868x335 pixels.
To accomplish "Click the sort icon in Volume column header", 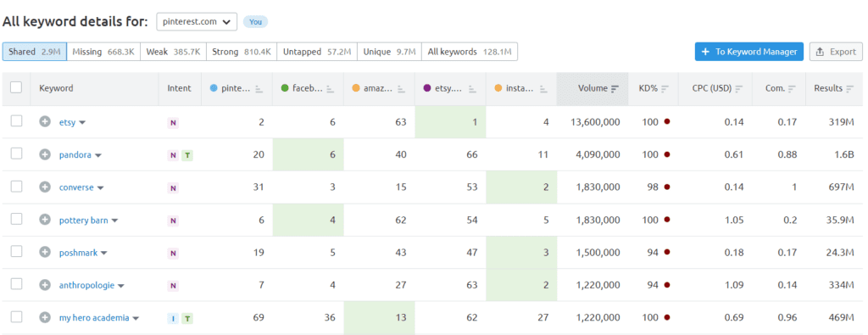I will (x=615, y=88).
